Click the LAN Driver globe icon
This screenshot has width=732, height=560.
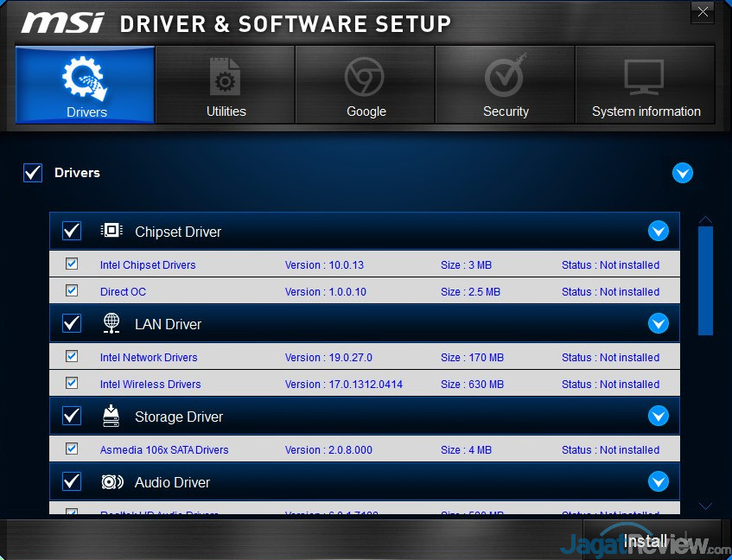click(x=111, y=323)
